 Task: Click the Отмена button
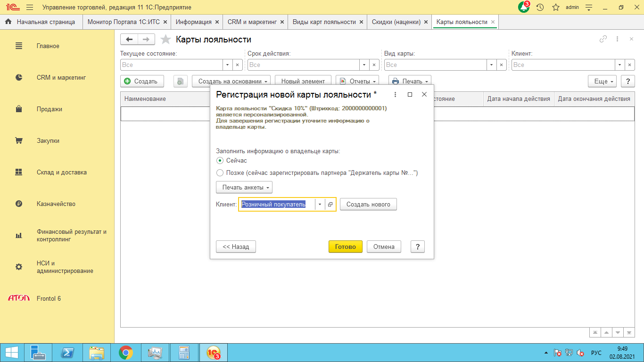384,247
